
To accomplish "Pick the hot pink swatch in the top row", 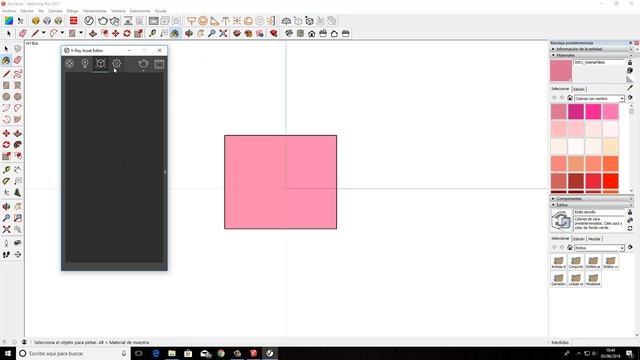I will click(593, 112).
